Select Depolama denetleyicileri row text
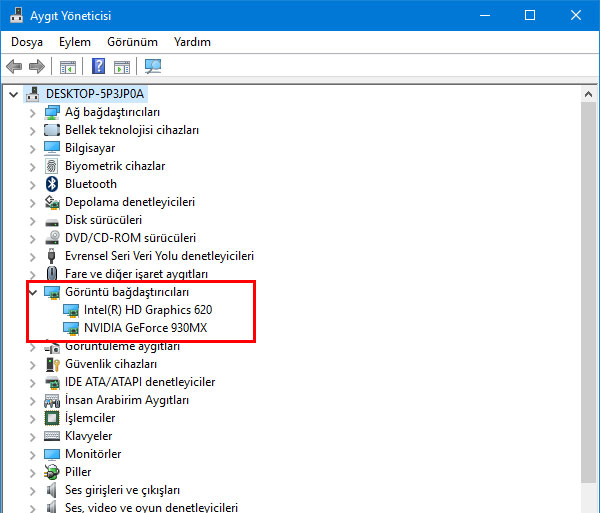Screen dimensions: 600x513 [130, 202]
